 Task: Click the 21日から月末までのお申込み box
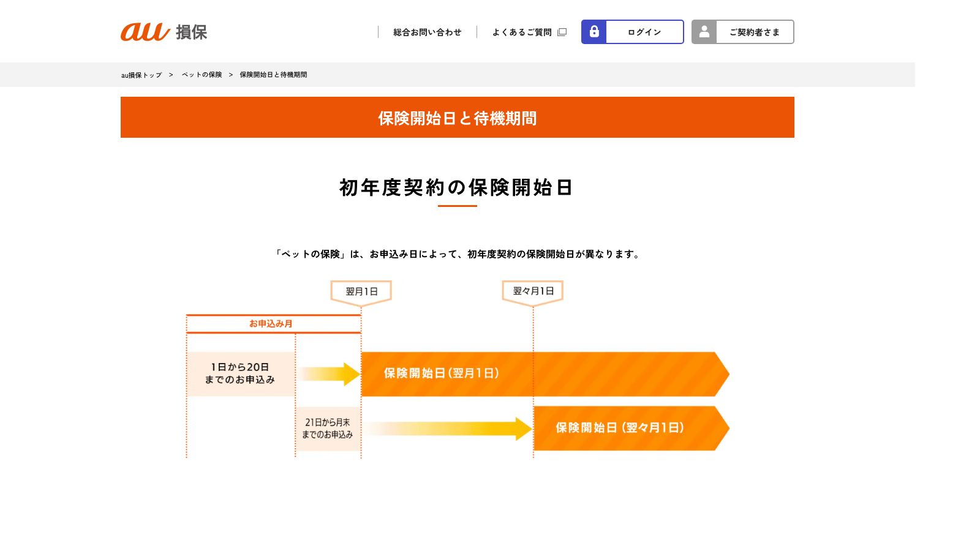pyautogui.click(x=328, y=428)
